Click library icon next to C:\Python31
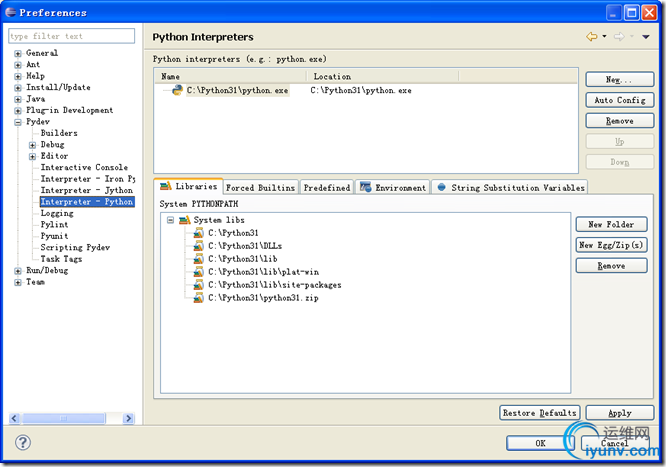This screenshot has height=467, width=666. click(198, 233)
